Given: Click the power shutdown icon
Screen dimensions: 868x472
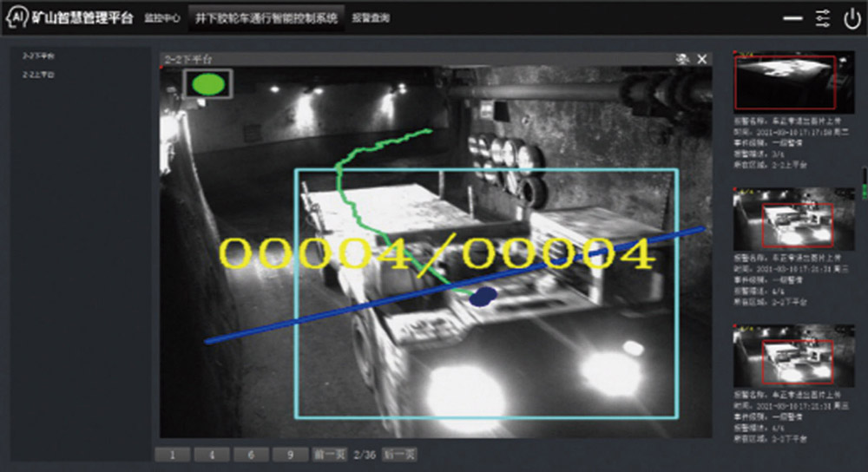Looking at the screenshot, I should pos(852,17).
